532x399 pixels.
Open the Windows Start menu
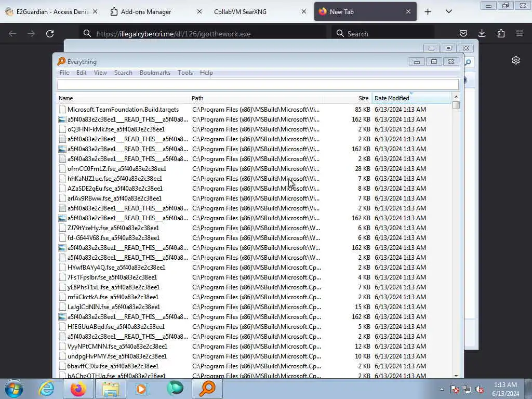pyautogui.click(x=14, y=389)
